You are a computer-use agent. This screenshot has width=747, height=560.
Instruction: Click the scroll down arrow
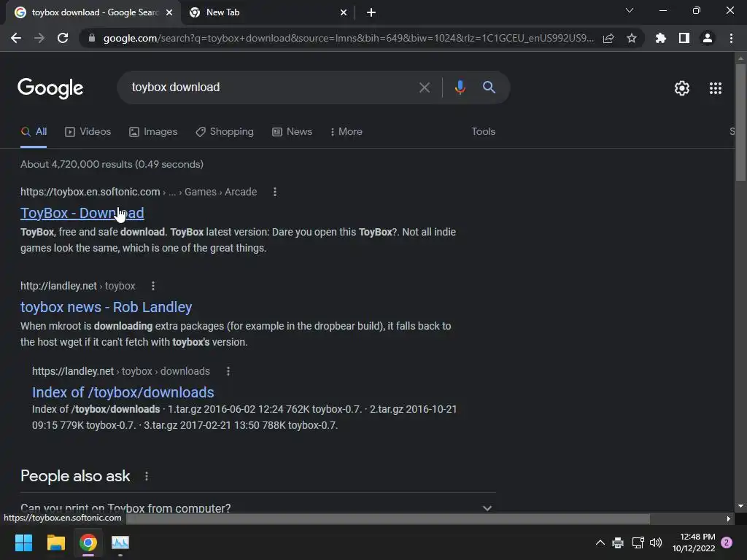[740, 506]
